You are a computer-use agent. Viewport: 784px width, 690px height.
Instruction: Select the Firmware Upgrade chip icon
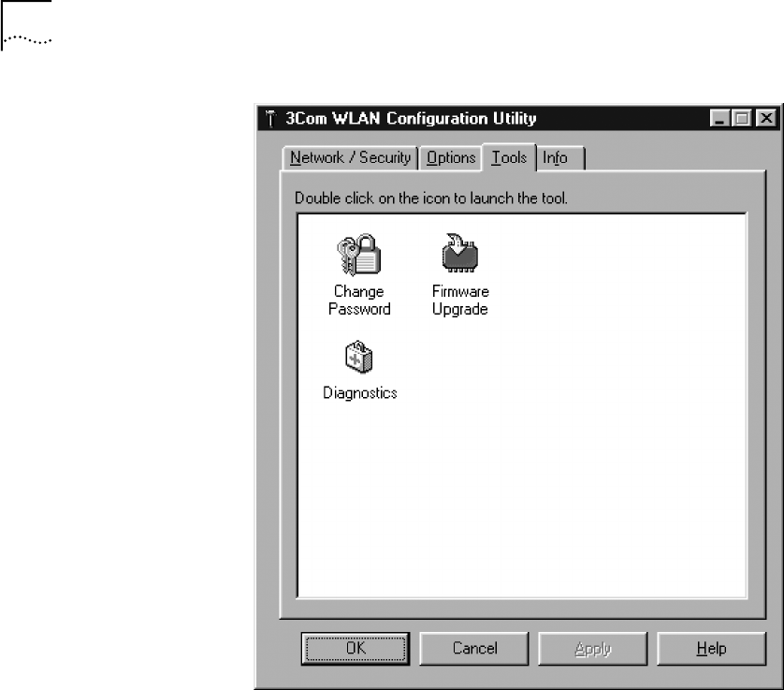click(x=460, y=253)
